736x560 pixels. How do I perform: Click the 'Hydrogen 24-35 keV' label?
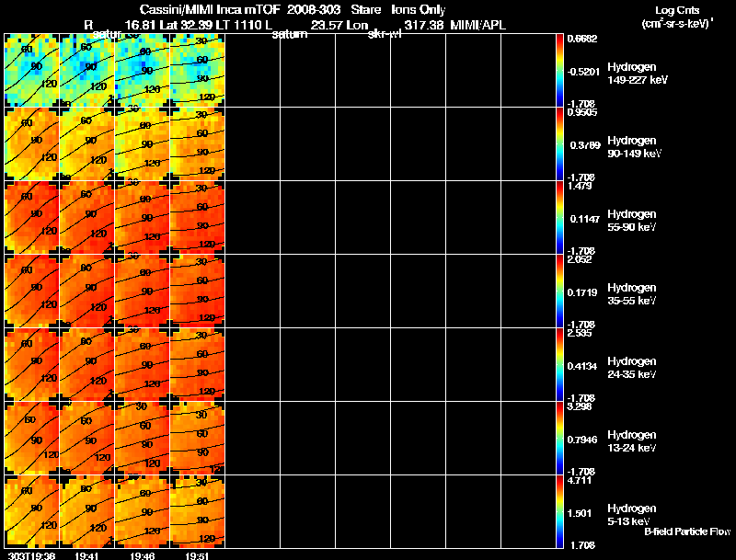[632, 368]
